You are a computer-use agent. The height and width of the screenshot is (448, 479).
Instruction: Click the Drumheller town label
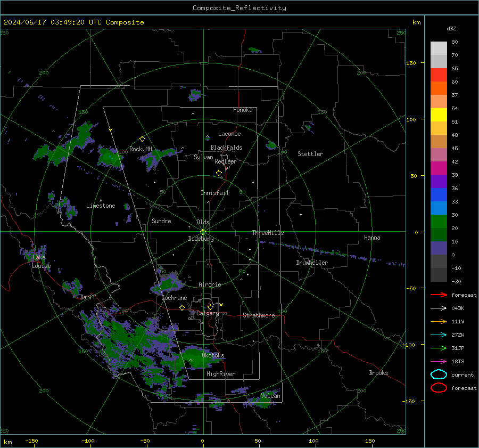tap(312, 263)
